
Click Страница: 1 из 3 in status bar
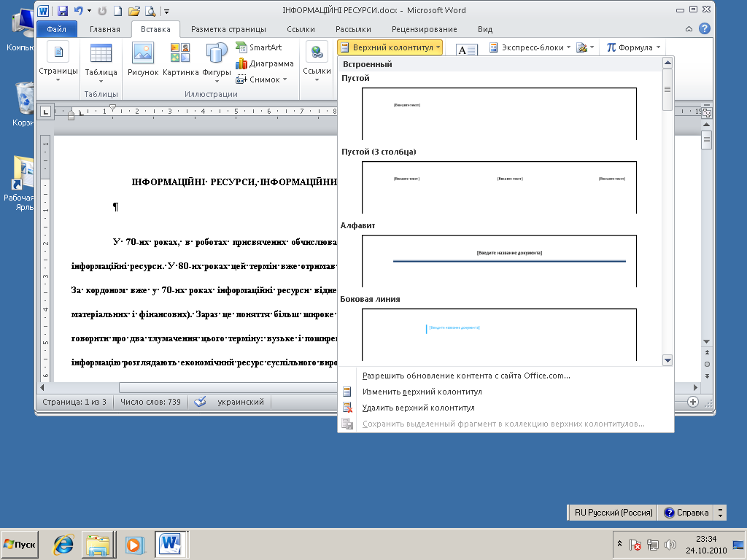point(74,402)
